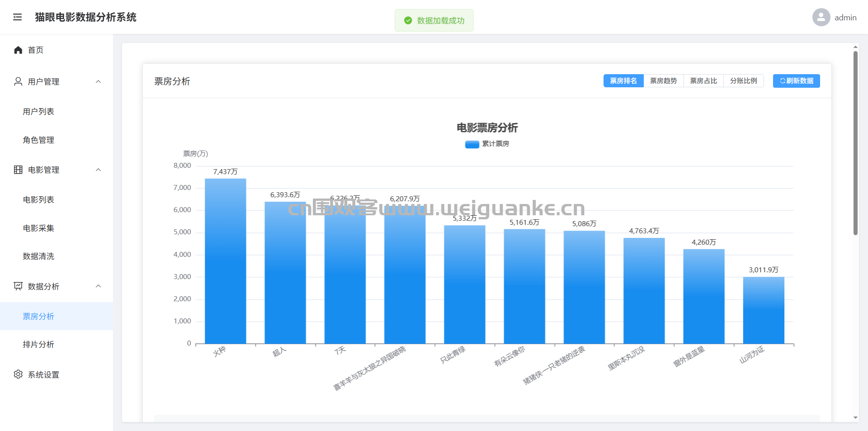Screen dimensions: 868x431
Task: Open 数据清洗 page
Action: pyautogui.click(x=57, y=256)
